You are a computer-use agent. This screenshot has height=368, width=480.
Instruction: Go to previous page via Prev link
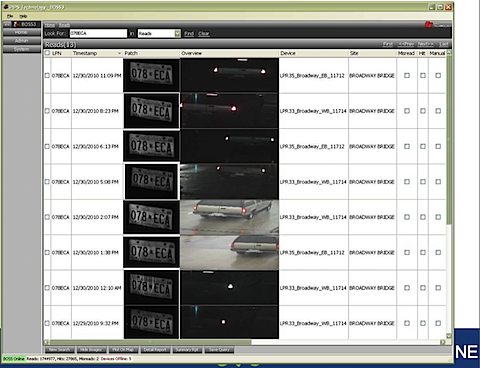pyautogui.click(x=406, y=44)
